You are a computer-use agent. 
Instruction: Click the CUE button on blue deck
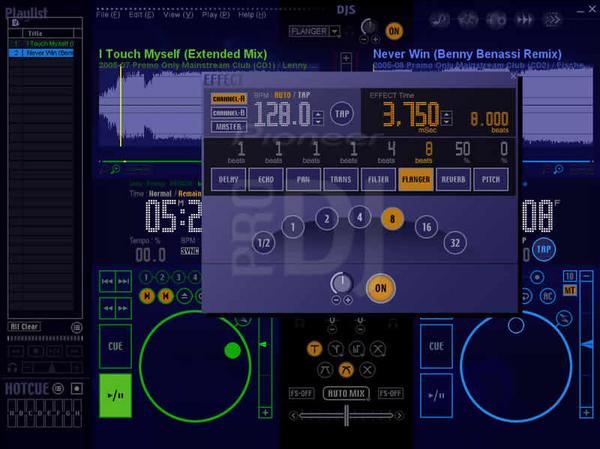[x=436, y=346]
